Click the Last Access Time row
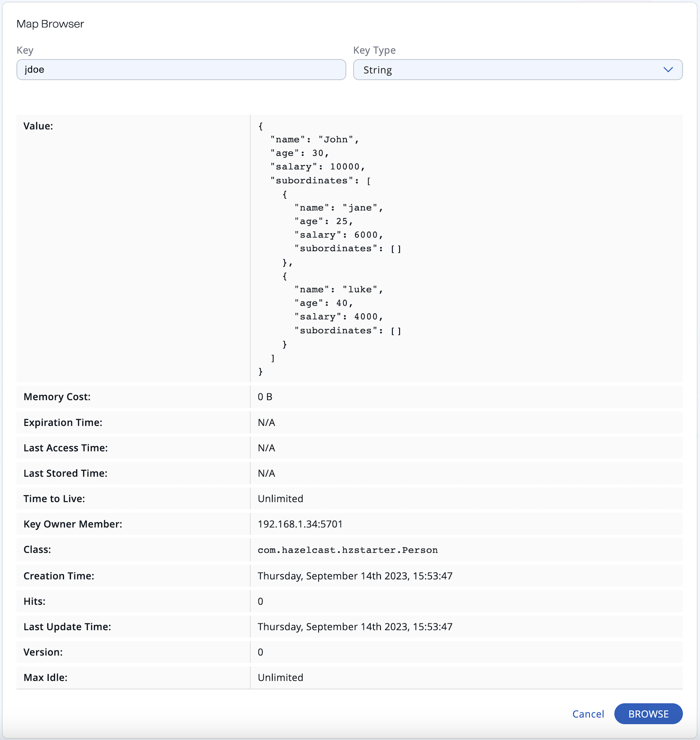700x740 pixels. click(266, 448)
